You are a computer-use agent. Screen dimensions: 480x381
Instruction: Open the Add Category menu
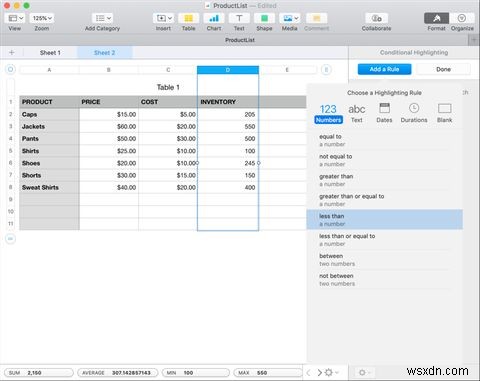point(102,18)
